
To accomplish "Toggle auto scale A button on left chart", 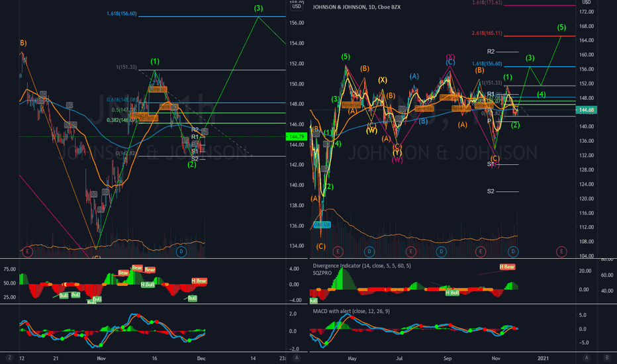I will (x=297, y=357).
